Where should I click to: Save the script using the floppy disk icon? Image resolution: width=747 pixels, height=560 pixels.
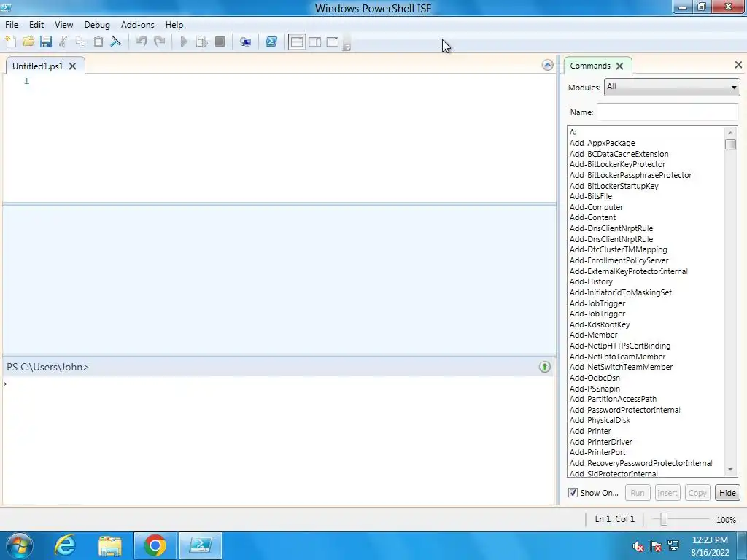pos(46,42)
